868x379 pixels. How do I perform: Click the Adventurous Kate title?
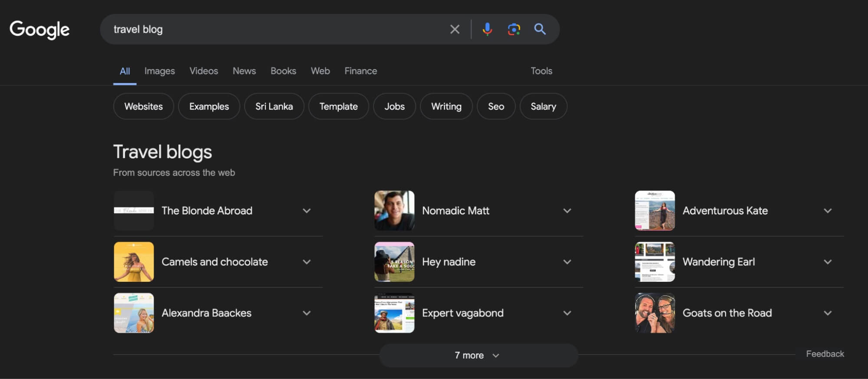[x=725, y=211]
